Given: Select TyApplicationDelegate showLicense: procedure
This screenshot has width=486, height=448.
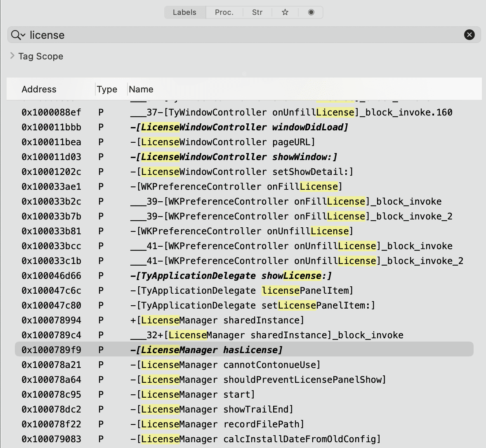Looking at the screenshot, I should pyautogui.click(x=244, y=276).
